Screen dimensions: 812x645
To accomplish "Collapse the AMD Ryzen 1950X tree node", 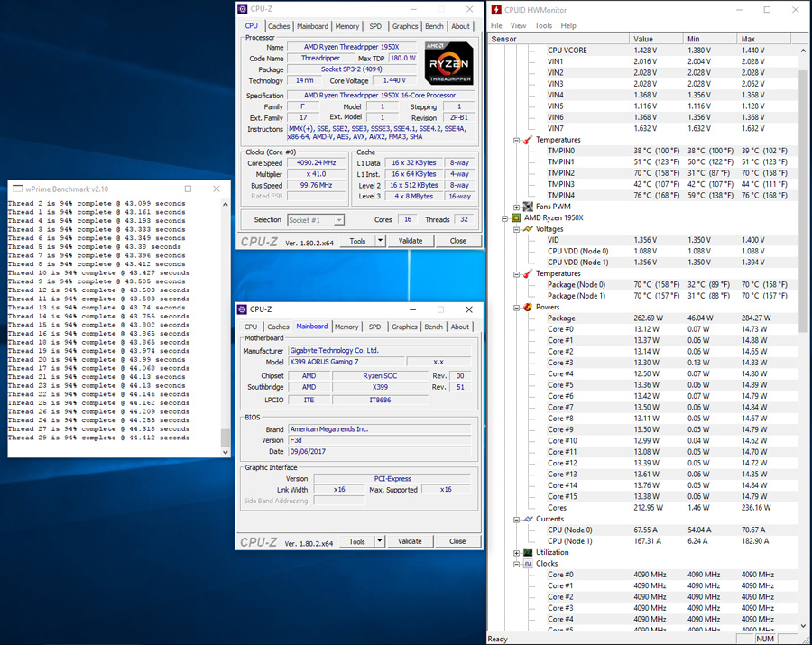I will 504,218.
